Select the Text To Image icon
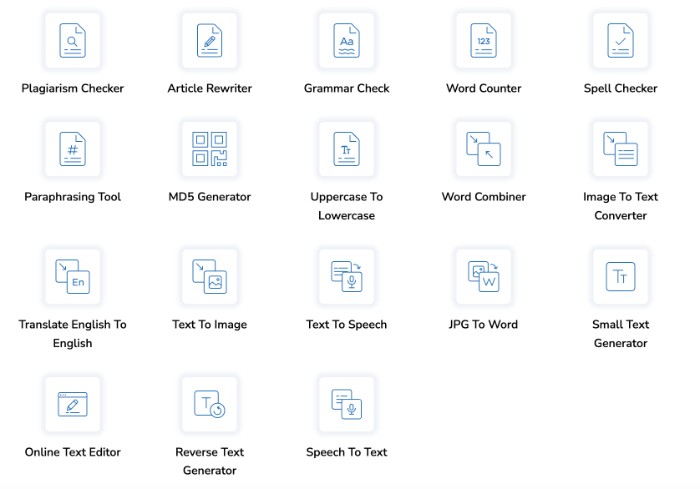The width and height of the screenshot is (700, 489). coord(210,277)
